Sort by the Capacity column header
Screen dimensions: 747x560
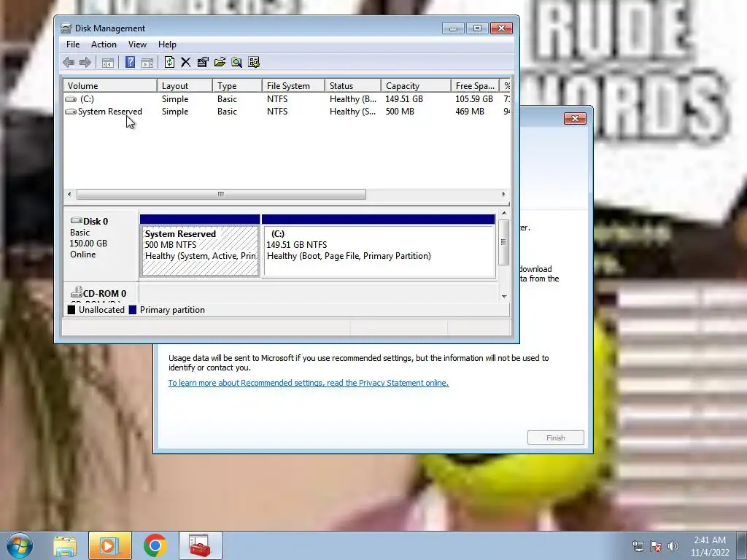pos(416,86)
